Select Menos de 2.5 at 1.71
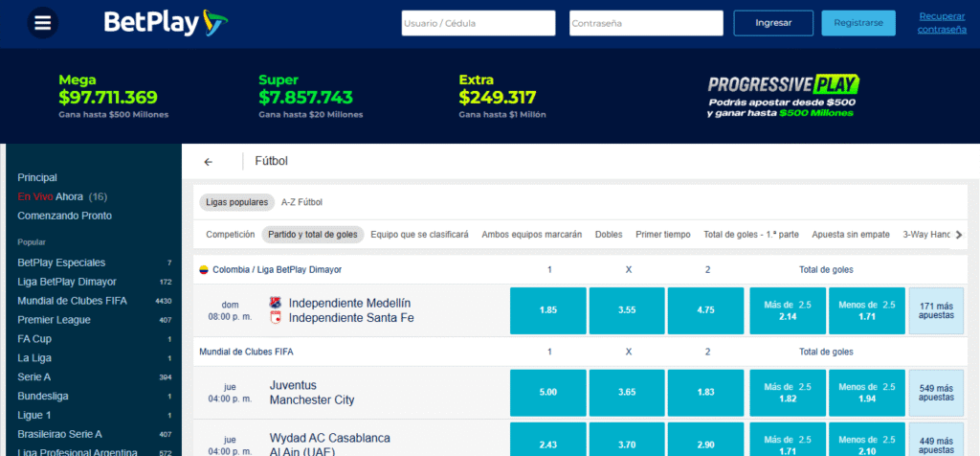Image resolution: width=980 pixels, height=456 pixels. [x=867, y=310]
